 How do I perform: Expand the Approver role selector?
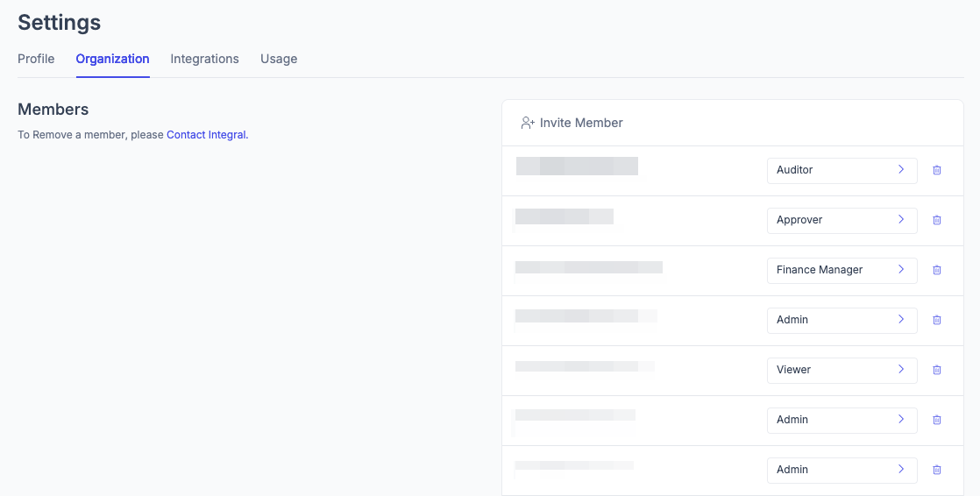point(842,220)
